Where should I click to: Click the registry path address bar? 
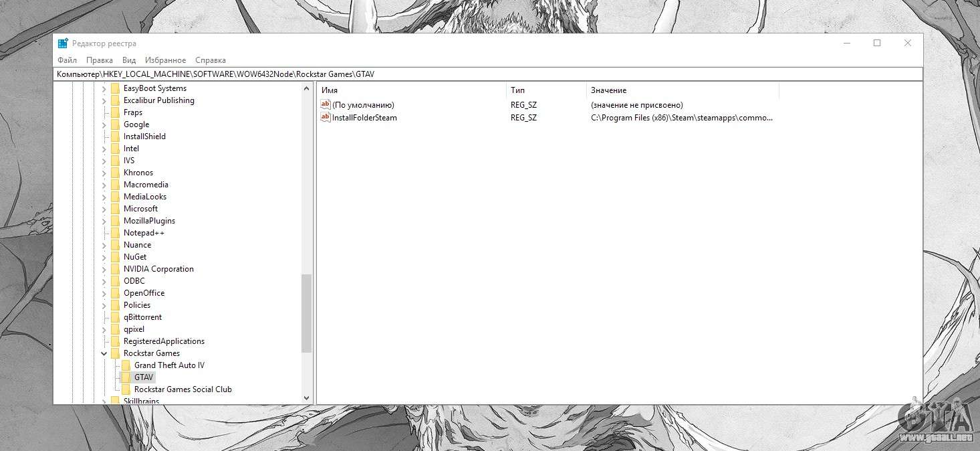pos(488,74)
